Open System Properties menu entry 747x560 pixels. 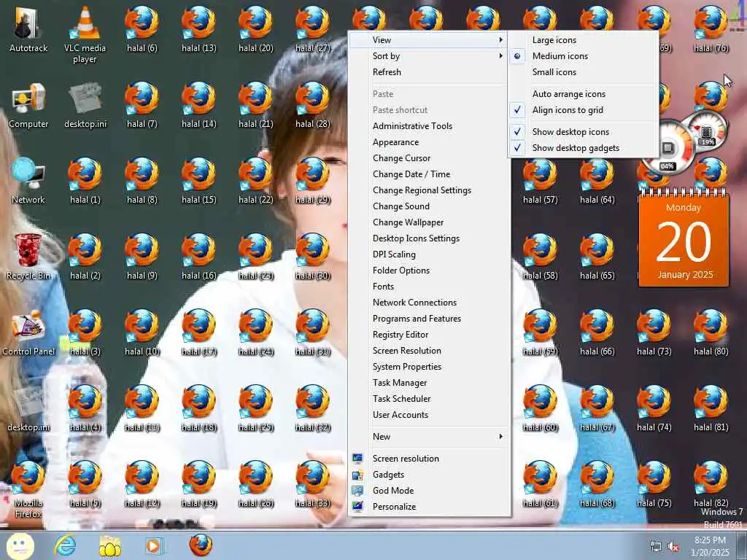[429, 367]
